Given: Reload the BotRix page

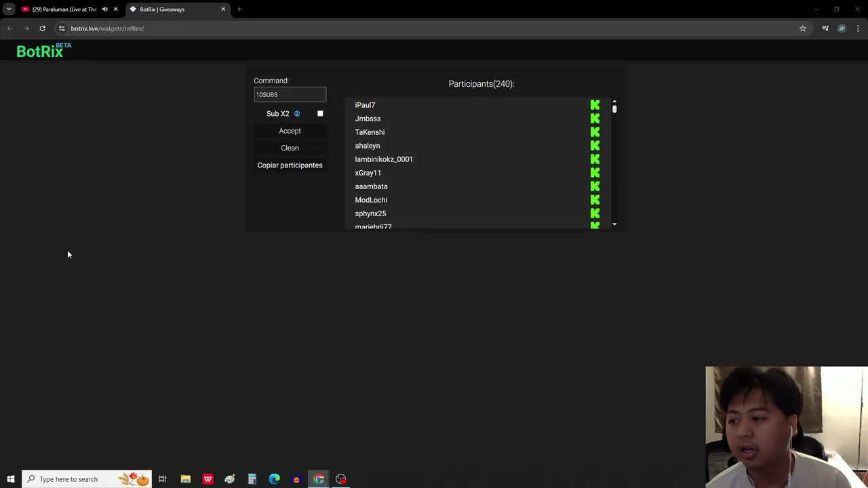Looking at the screenshot, I should point(42,28).
